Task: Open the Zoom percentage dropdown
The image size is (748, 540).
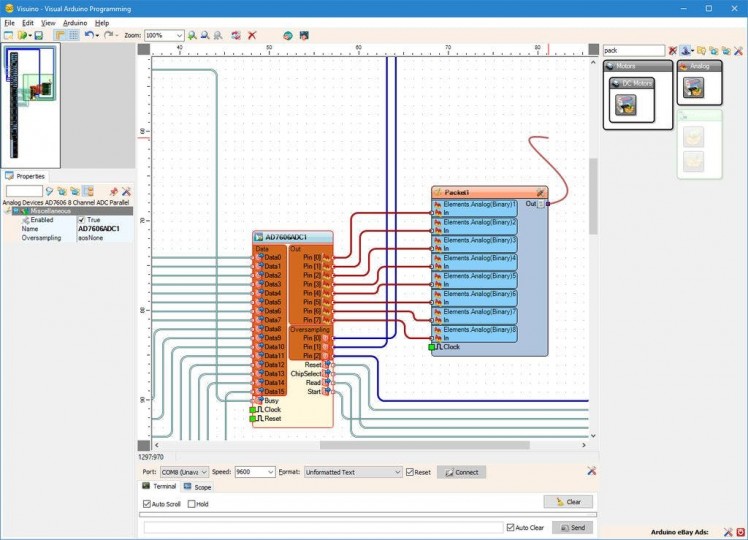Action: [180, 35]
